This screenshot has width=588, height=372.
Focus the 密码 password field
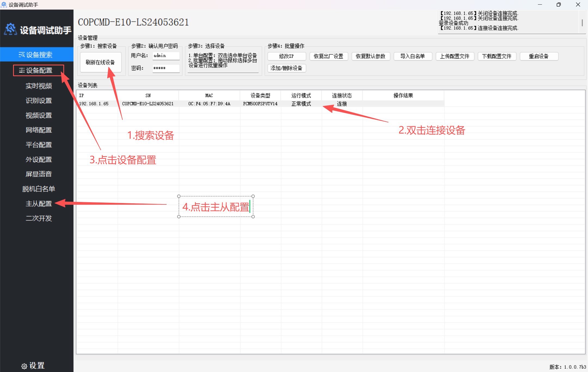click(166, 68)
